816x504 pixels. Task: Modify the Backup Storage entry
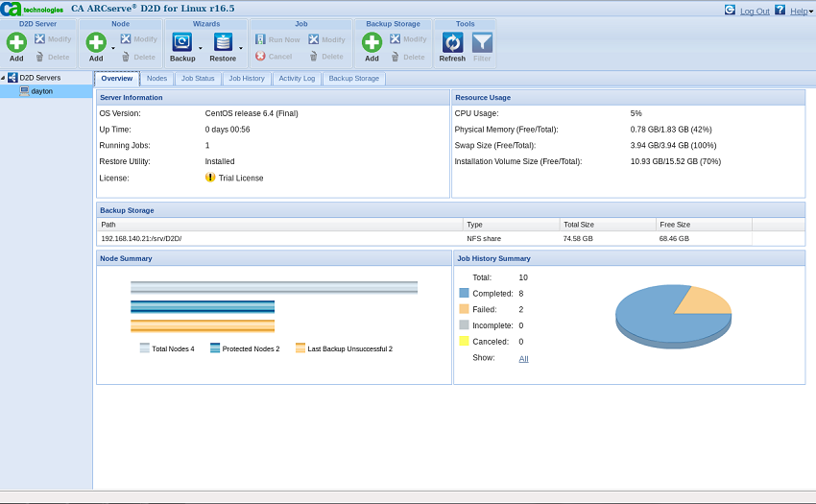pyautogui.click(x=408, y=39)
